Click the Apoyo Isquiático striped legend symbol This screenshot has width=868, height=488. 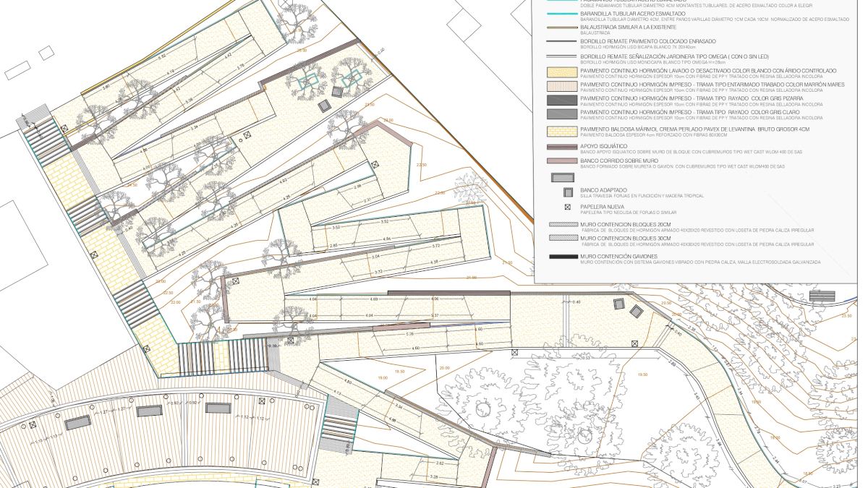pyautogui.click(x=557, y=146)
